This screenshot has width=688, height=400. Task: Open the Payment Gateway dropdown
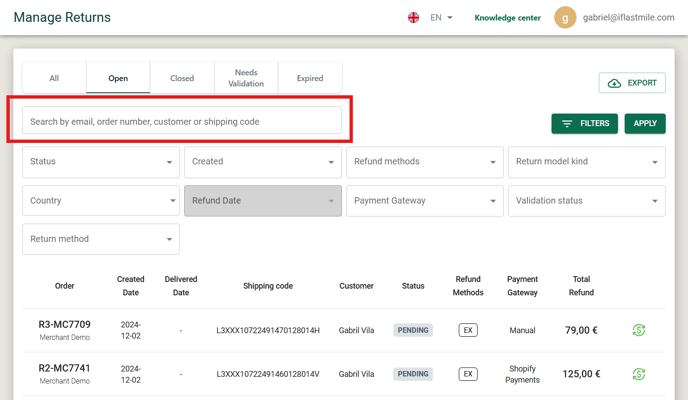[425, 200]
